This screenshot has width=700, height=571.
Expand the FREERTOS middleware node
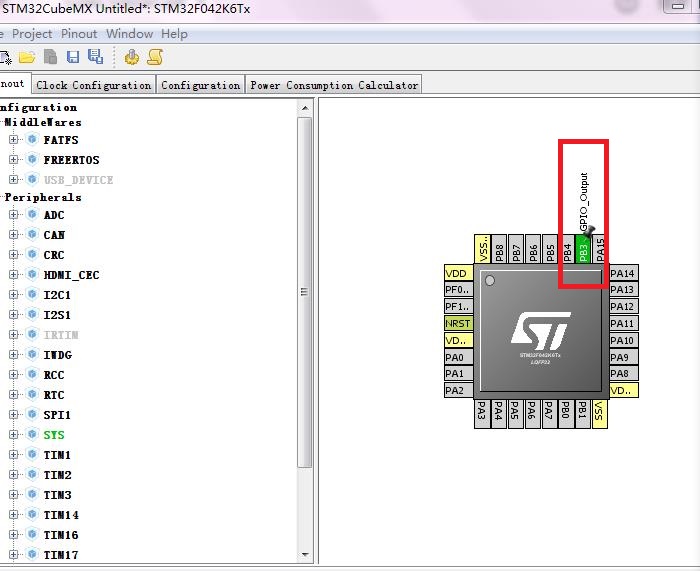(14, 160)
